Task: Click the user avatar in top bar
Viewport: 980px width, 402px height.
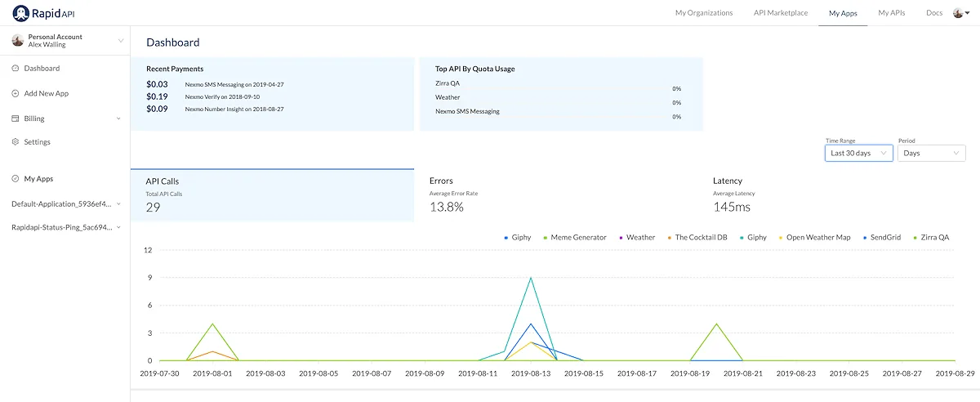Action: 959,13
